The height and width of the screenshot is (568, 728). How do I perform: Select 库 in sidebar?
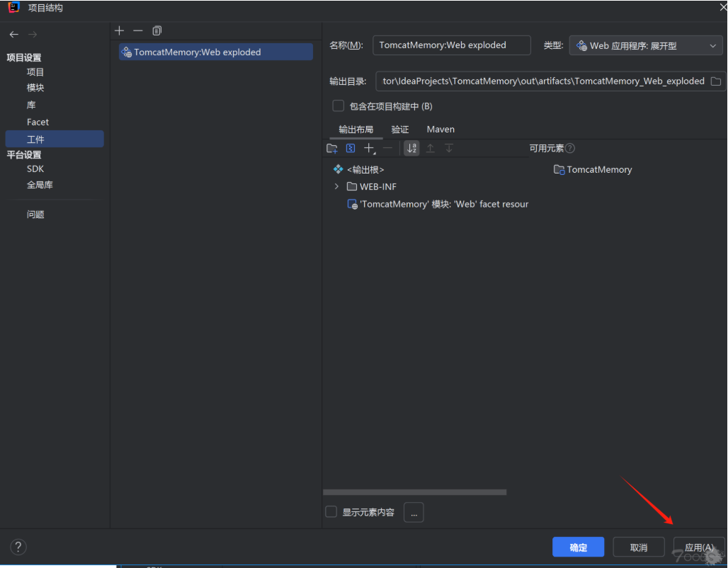coord(31,105)
